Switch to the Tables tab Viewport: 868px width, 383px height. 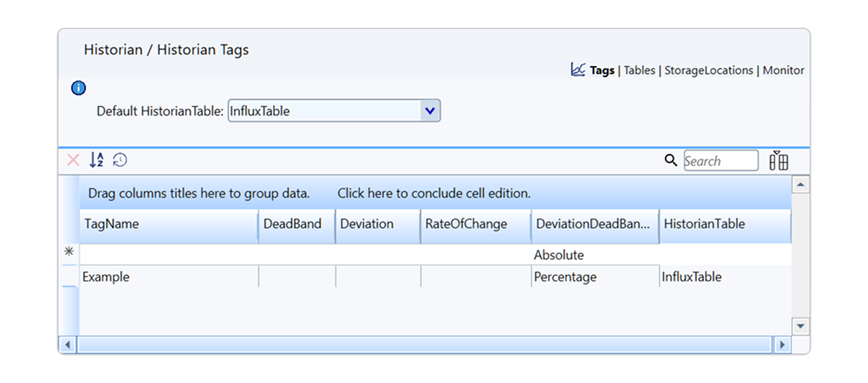(640, 70)
